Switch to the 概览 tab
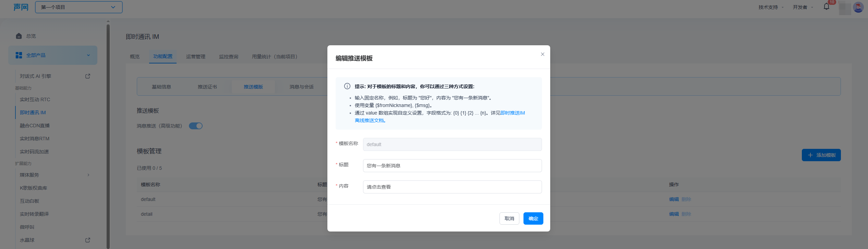This screenshot has height=249, width=868. click(x=135, y=57)
